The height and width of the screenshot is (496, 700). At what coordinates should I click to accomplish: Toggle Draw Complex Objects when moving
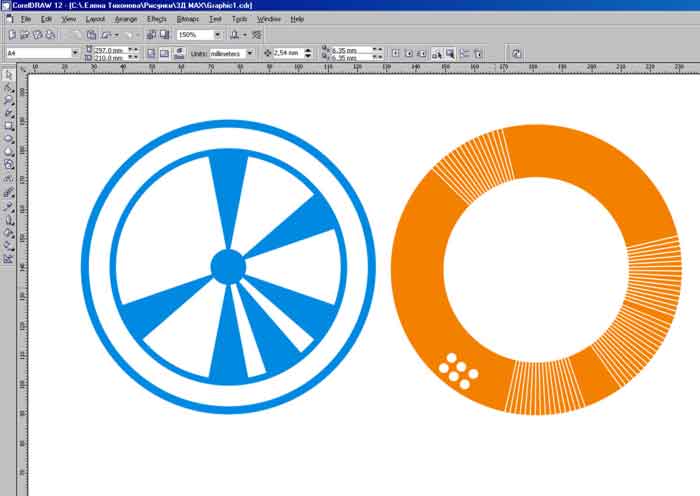click(437, 54)
